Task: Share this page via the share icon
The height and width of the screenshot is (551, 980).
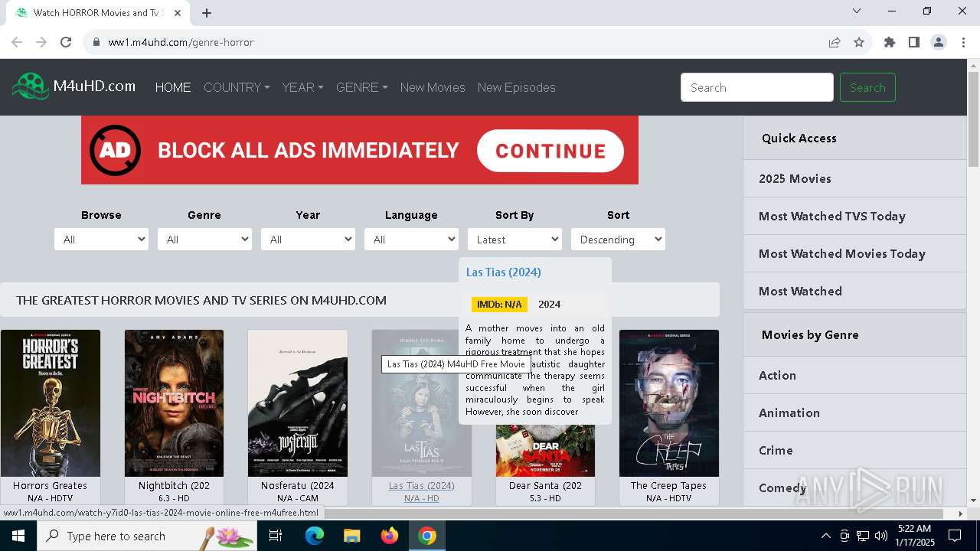Action: 835,42
